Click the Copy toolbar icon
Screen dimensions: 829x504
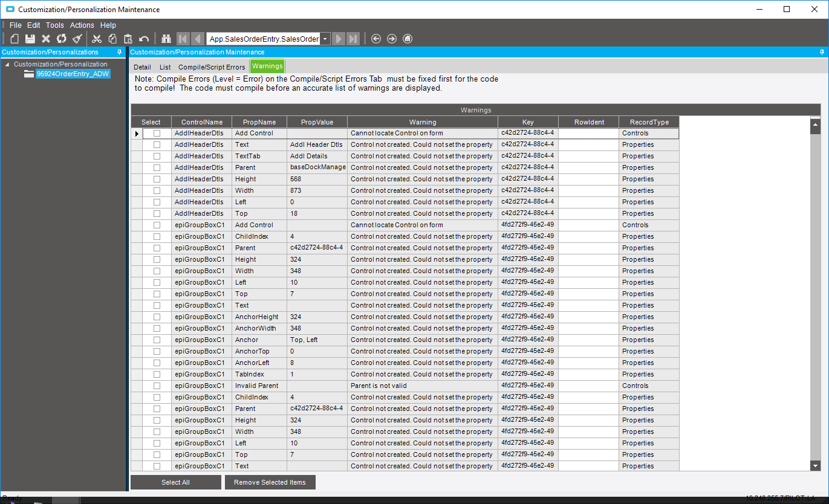tap(112, 39)
